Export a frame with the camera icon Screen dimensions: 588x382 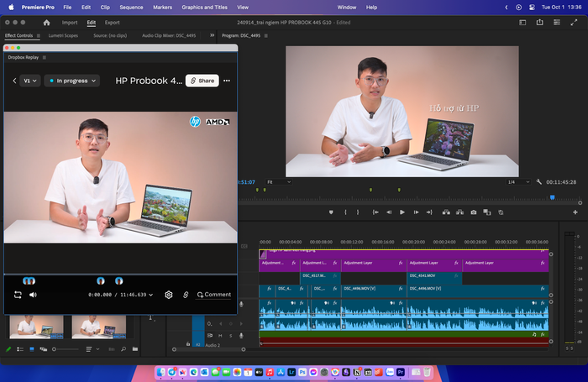point(474,212)
